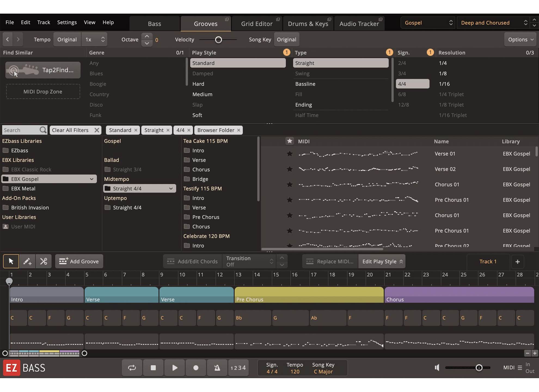Image resolution: width=539 pixels, height=392 pixels.
Task: Click the speaker volume icon
Action: 437,368
